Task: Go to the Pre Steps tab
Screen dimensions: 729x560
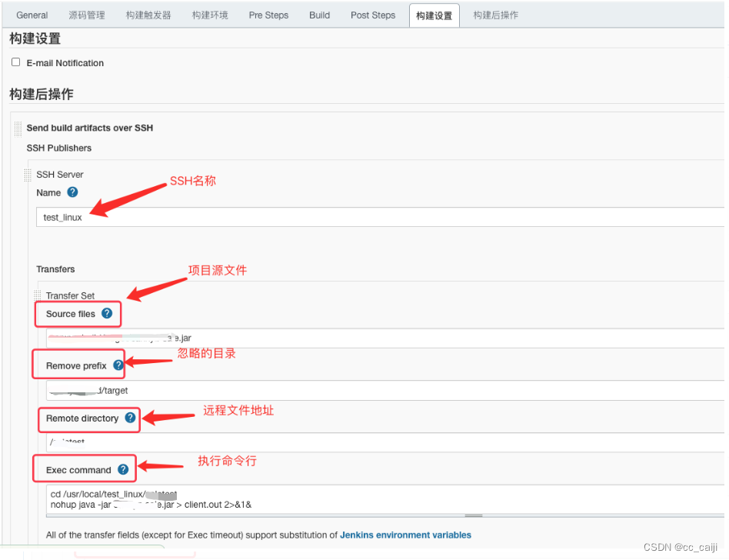Action: point(268,15)
